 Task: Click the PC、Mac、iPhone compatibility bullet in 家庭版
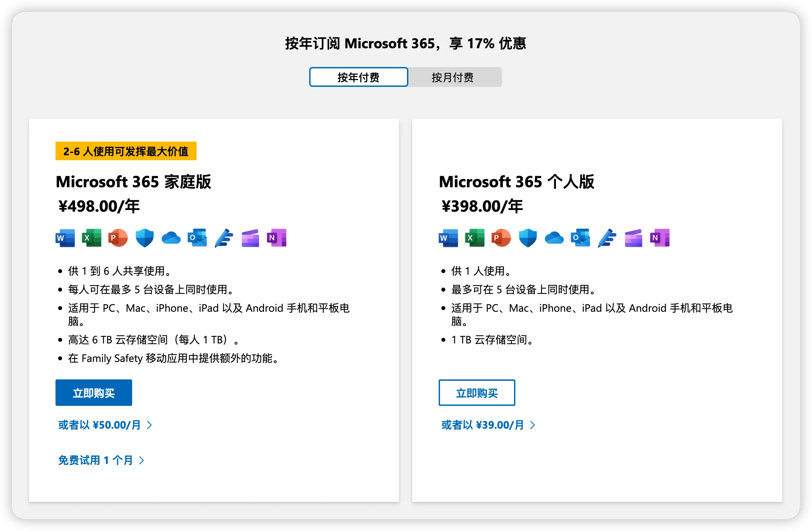pyautogui.click(x=209, y=314)
